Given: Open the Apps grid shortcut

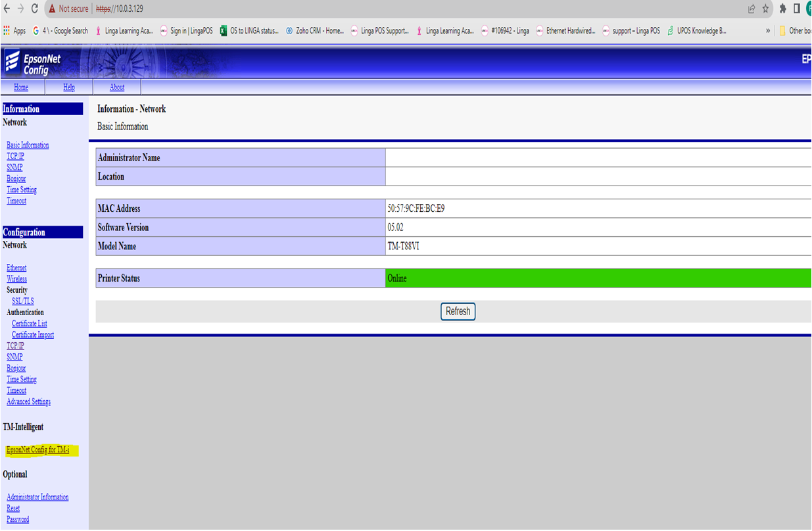Looking at the screenshot, I should [x=14, y=31].
